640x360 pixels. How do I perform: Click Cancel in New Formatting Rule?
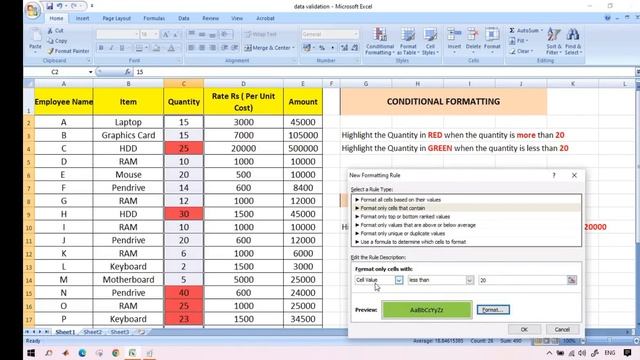[562, 329]
